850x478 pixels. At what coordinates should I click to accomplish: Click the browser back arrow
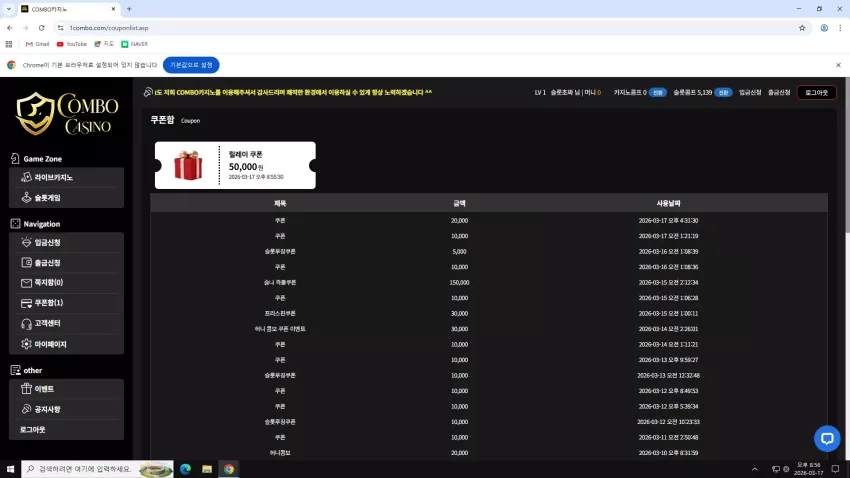tap(10, 28)
